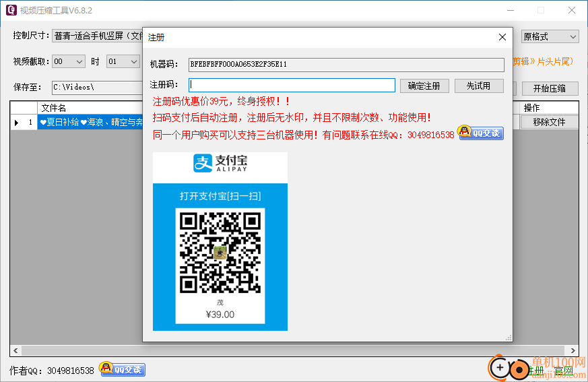The height and width of the screenshot is (382, 588).
Task: Click the 支付宝 Alipay logo
Action: (220, 163)
